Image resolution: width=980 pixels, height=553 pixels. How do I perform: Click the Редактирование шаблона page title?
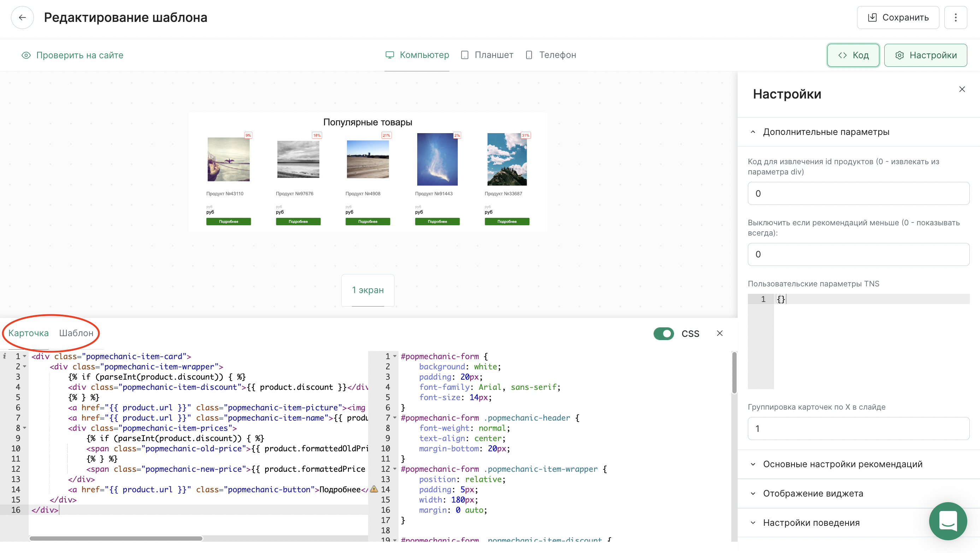coord(125,18)
